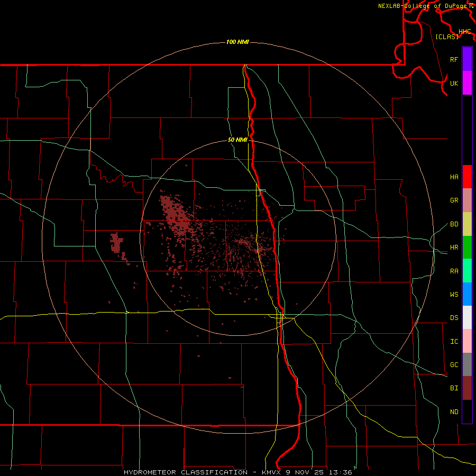Click the BD yellow legend swatch
The height and width of the screenshot is (476, 476).
click(x=467, y=224)
